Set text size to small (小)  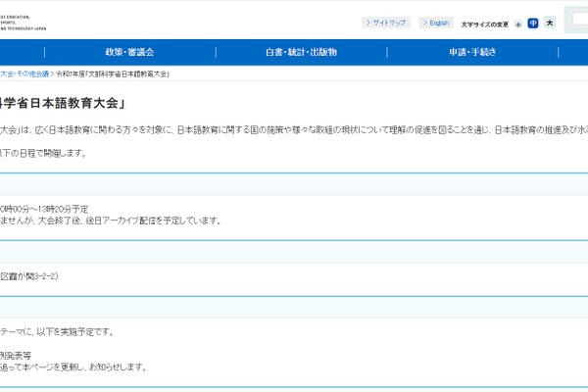pos(517,23)
